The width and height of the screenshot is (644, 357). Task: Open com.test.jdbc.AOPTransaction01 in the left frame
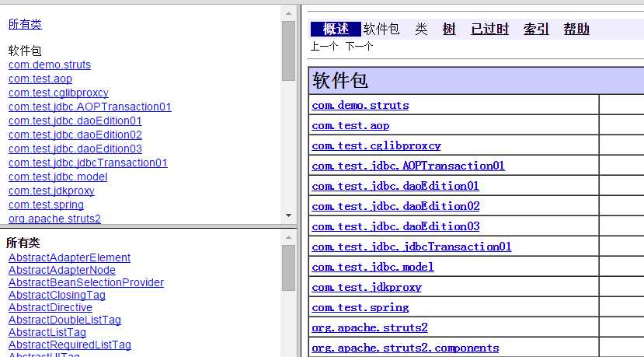pos(90,107)
